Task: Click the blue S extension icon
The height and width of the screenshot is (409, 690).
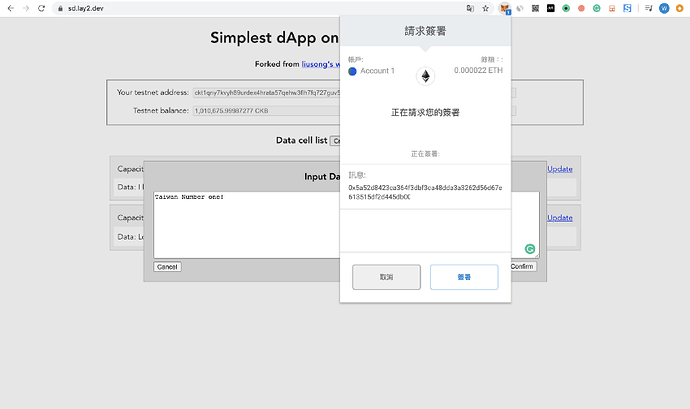Action: pos(627,8)
